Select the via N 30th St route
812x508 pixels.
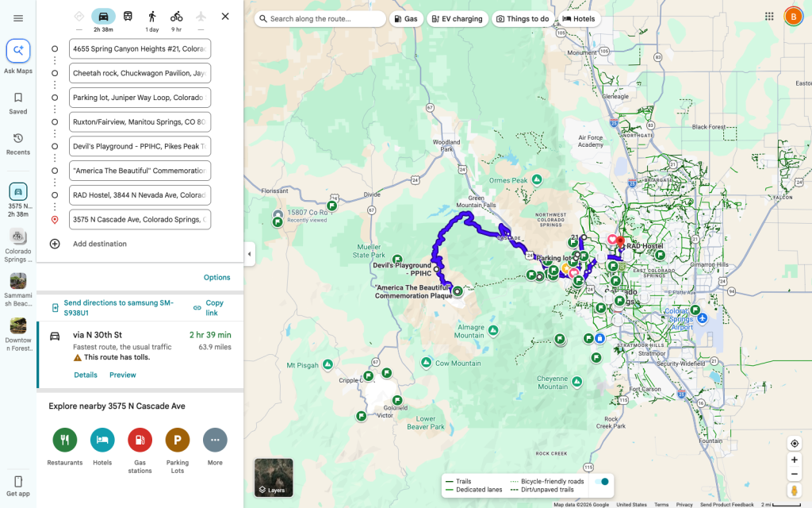click(x=141, y=355)
